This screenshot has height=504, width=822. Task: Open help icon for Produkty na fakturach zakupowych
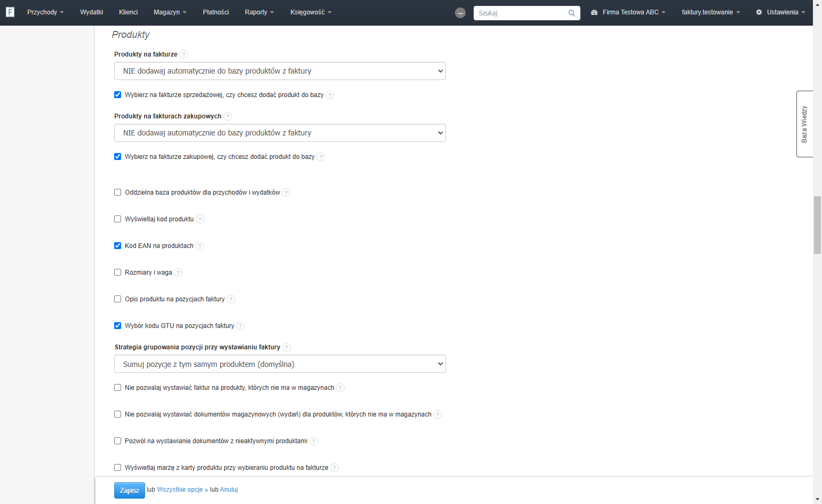point(228,116)
